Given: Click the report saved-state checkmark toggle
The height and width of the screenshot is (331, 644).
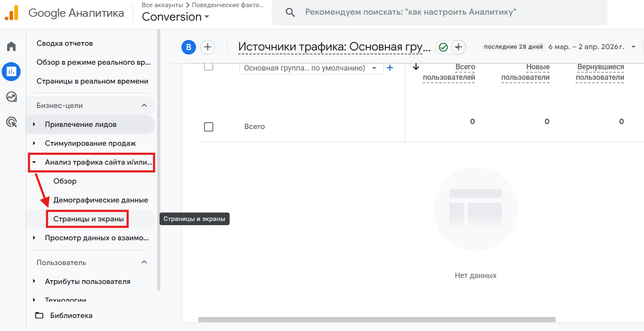Looking at the screenshot, I should coord(443,47).
